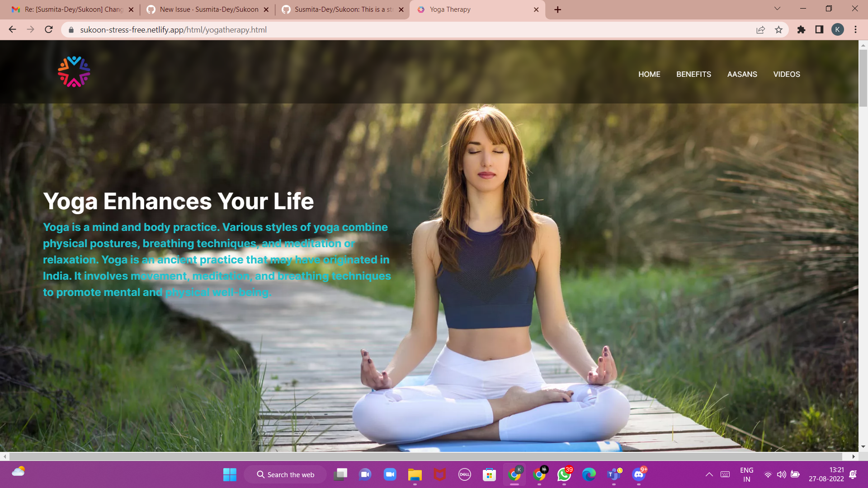The height and width of the screenshot is (488, 868).
Task: Click the share icon in the address bar
Action: tap(761, 30)
